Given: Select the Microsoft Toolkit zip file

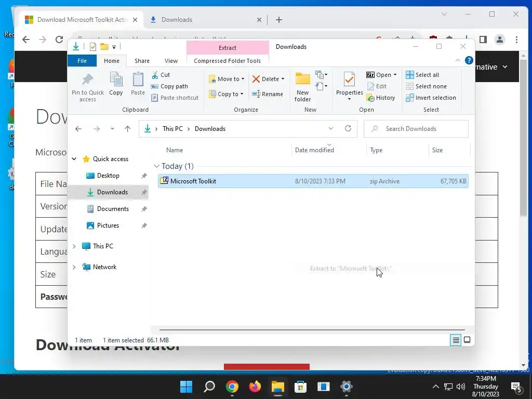Looking at the screenshot, I should [x=313, y=181].
